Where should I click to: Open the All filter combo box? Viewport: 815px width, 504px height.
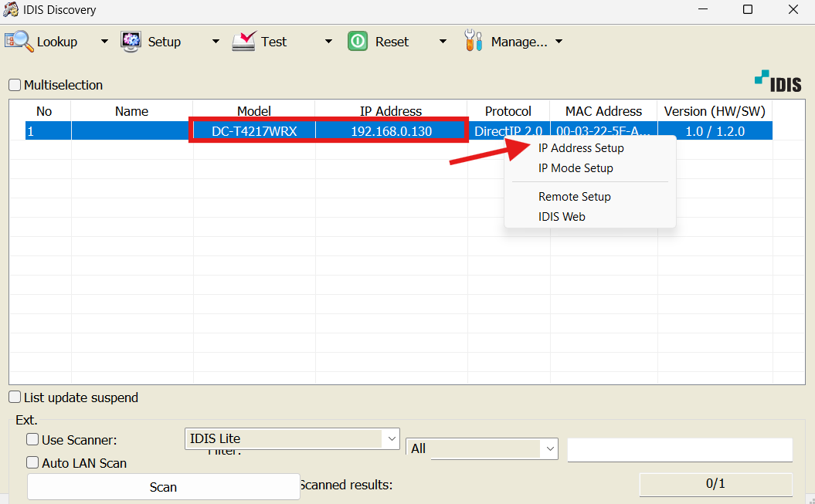(x=482, y=448)
